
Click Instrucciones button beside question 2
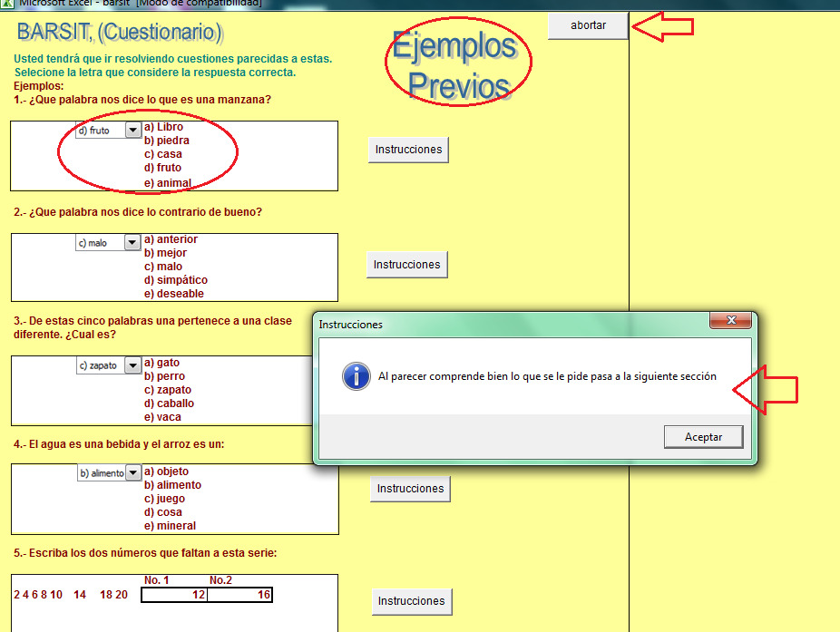(407, 265)
